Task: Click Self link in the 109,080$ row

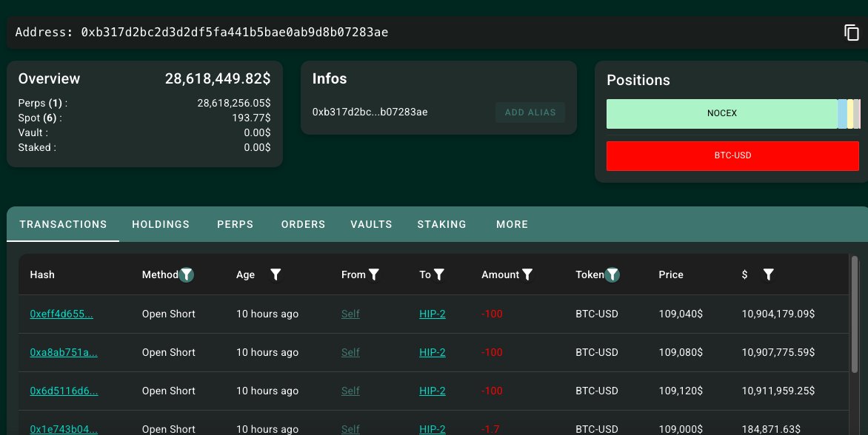Action: tap(350, 353)
